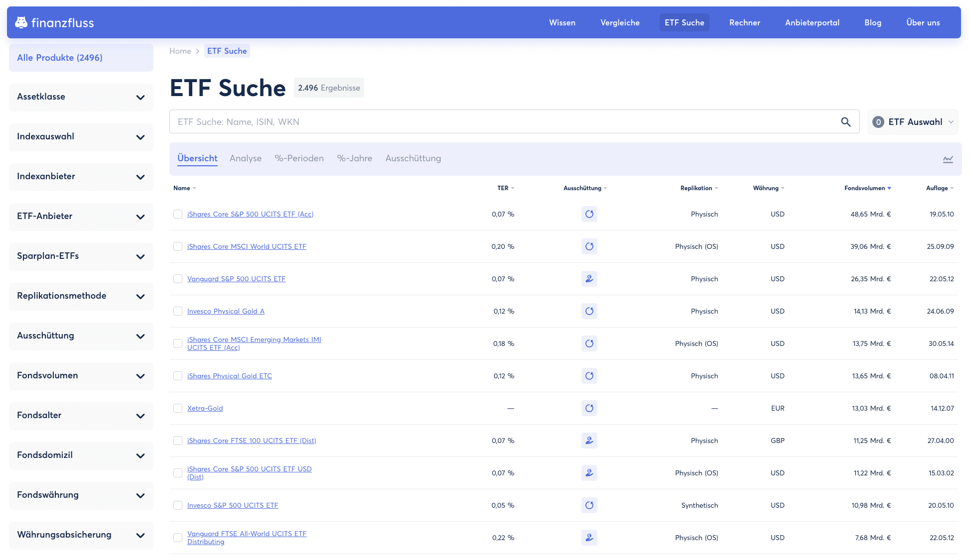
Task: Select the checkbox for iShares Core MSCI World
Action: 178,246
